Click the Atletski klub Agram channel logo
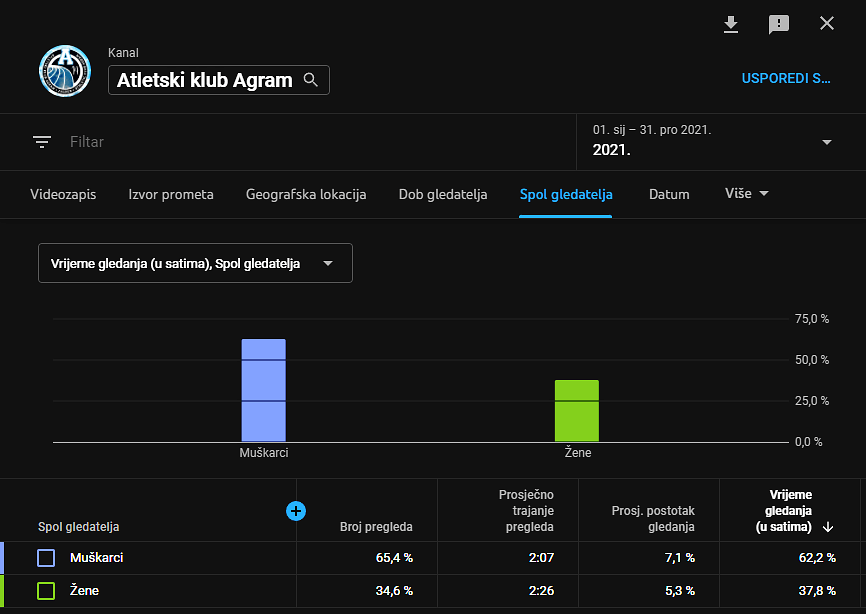Viewport: 866px width, 614px height. tap(65, 69)
